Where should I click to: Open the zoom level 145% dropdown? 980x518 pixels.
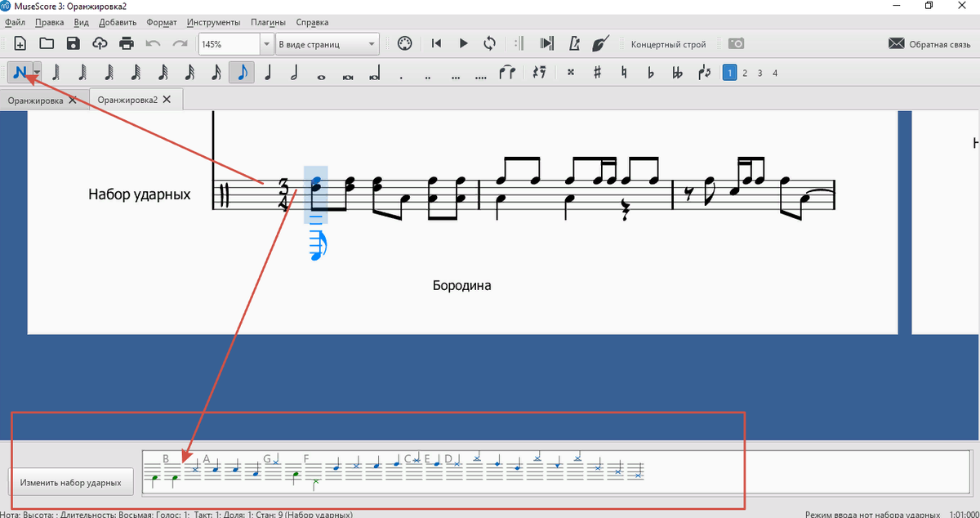click(x=265, y=44)
